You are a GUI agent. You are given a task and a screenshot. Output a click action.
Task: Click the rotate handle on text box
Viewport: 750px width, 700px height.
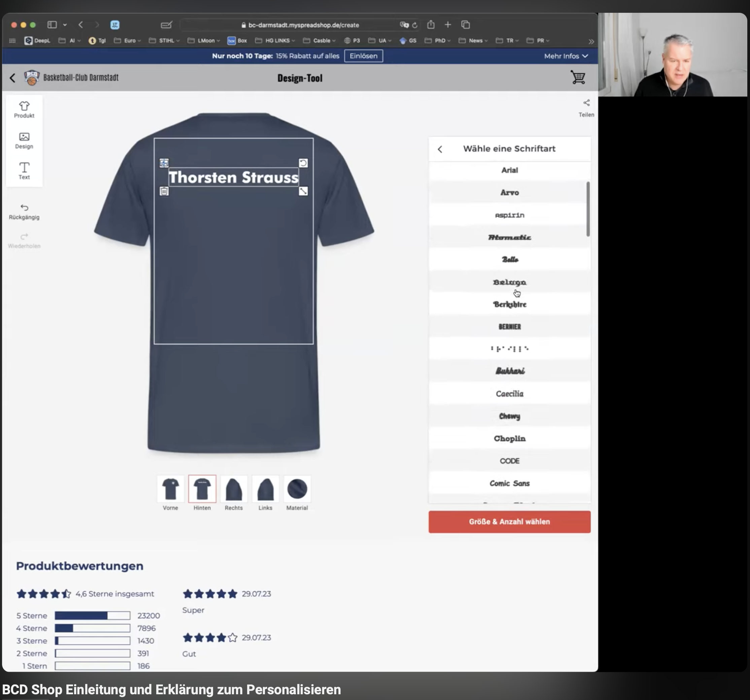point(303,163)
